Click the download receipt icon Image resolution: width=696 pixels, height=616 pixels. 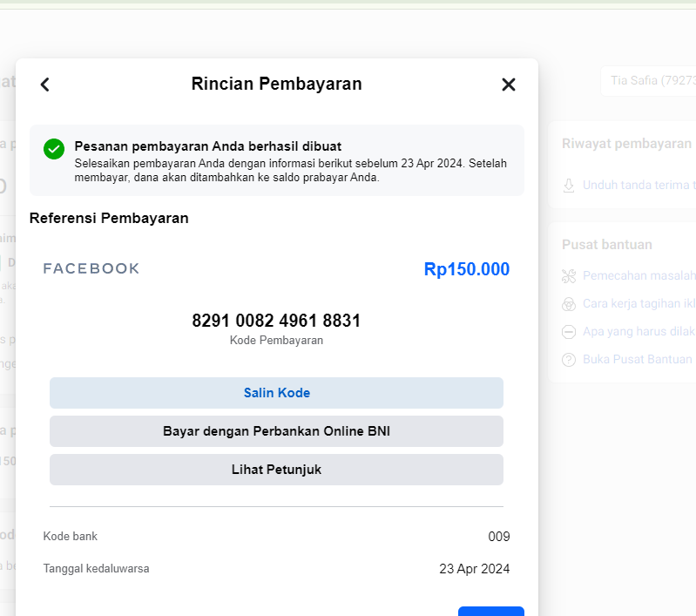pyautogui.click(x=569, y=186)
